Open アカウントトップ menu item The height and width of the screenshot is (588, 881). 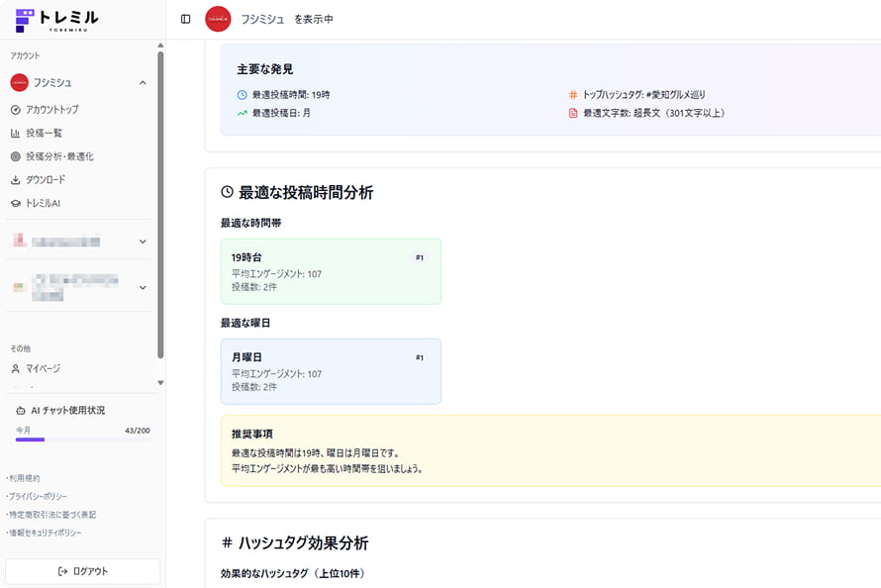51,109
